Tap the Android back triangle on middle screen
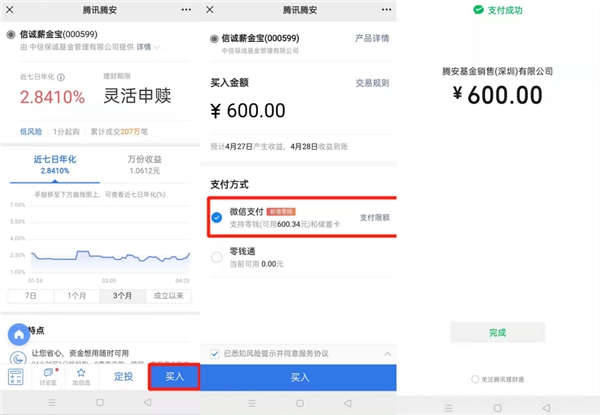This screenshot has width=600, height=415. coord(347,403)
